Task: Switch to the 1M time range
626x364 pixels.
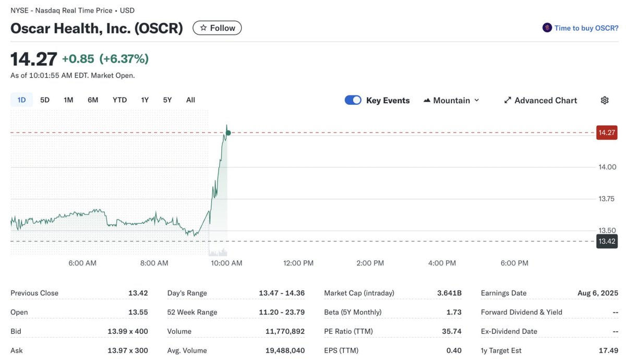Action: 68,100
